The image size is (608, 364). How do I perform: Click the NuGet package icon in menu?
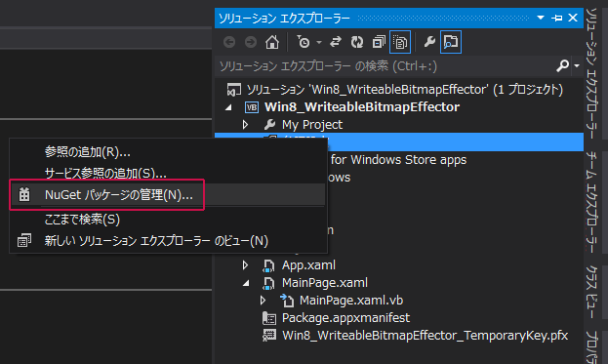[24, 194]
